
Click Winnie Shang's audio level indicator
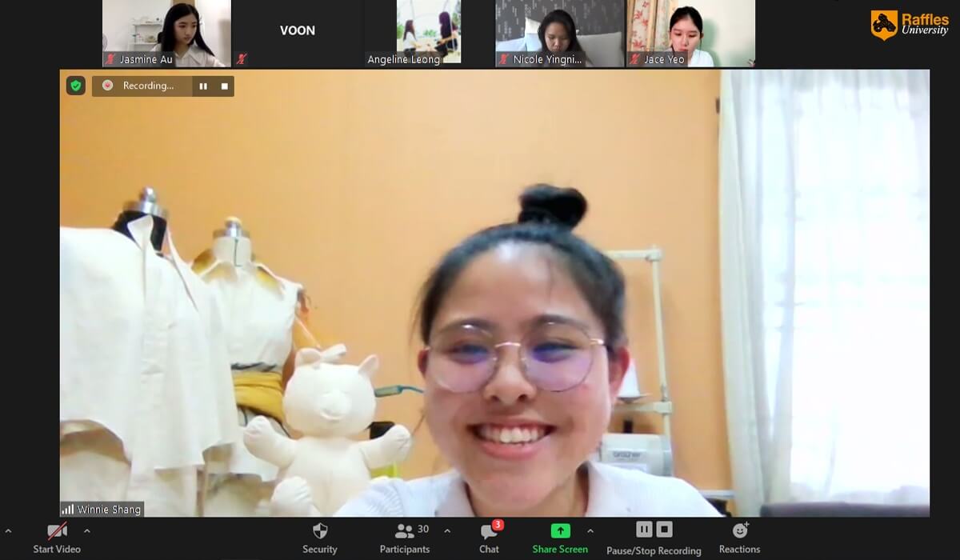68,509
